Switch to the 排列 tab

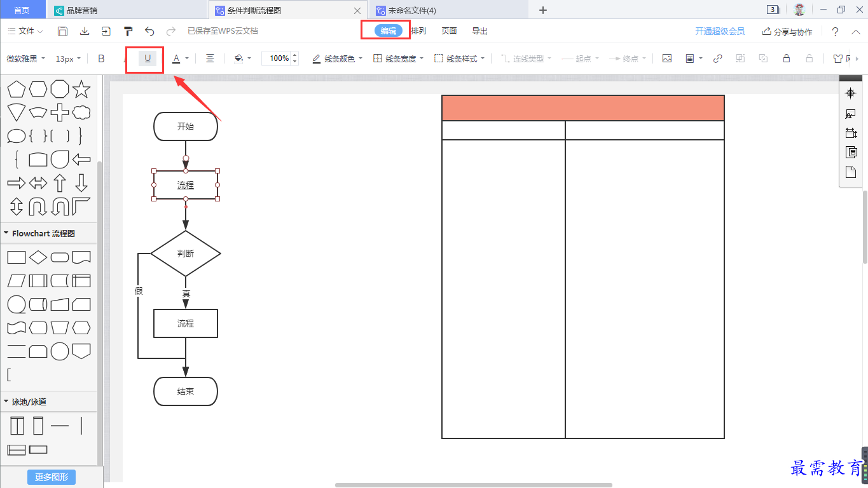418,31
